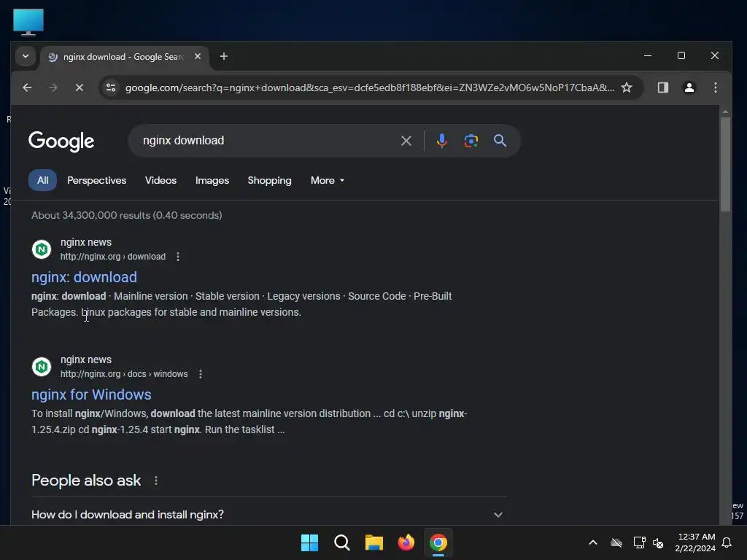Go to Google homepage logo
Viewport: 747px width, 560px height.
(61, 141)
